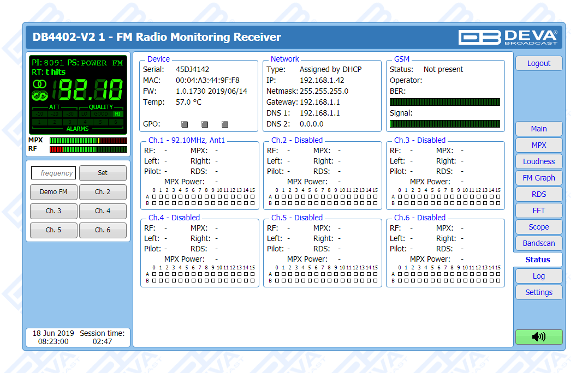Open the FM Graph tab
The width and height of the screenshot is (588, 373).
point(538,178)
